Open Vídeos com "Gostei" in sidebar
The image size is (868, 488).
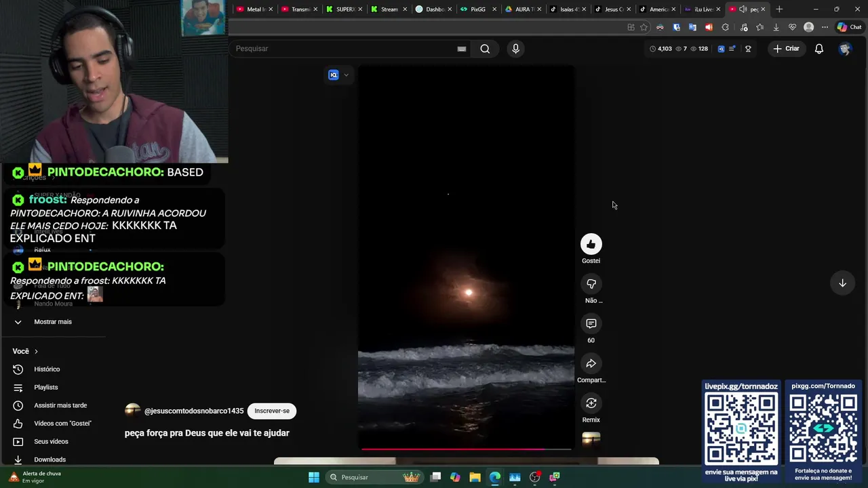(x=62, y=424)
